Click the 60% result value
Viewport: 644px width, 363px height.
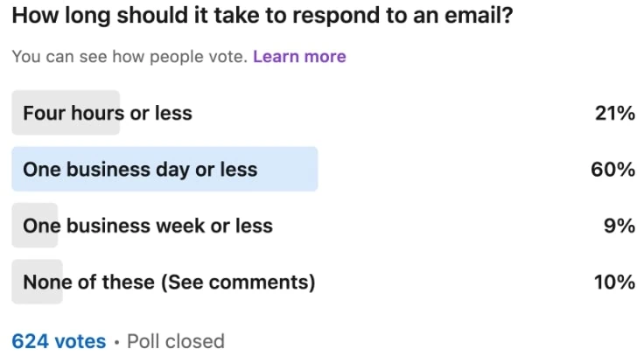click(x=612, y=170)
